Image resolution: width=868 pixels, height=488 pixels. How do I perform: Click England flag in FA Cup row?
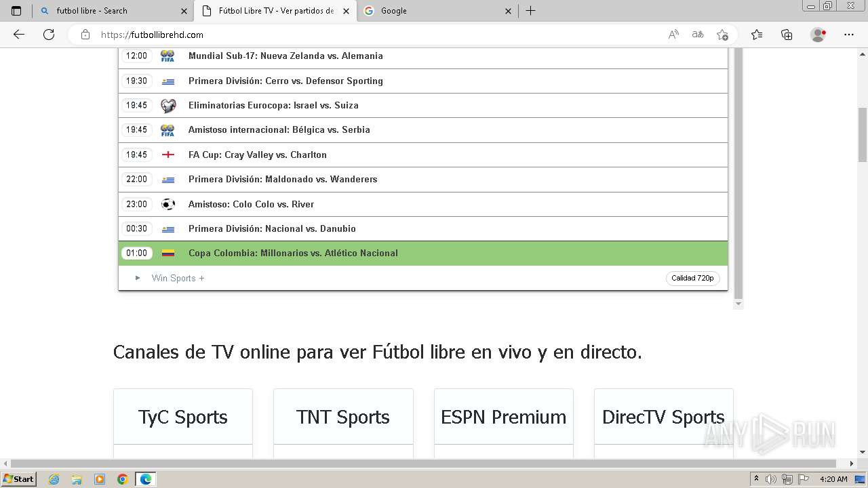[168, 155]
